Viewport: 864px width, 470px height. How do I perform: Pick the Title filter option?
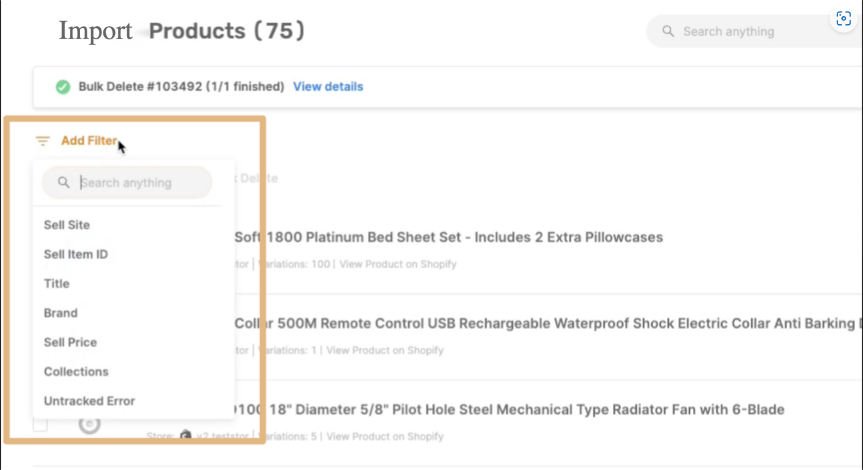click(57, 284)
